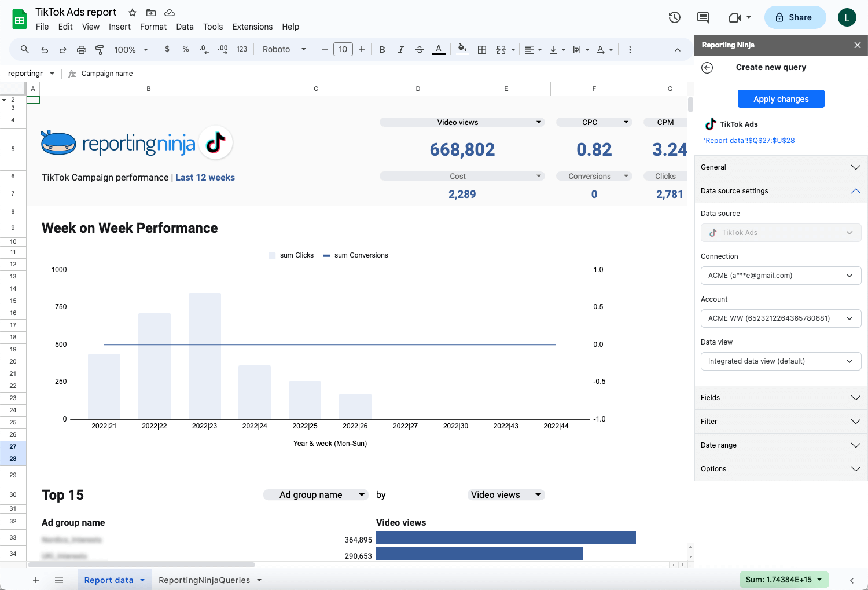868x590 pixels.
Task: Increase decimal places
Action: pyautogui.click(x=223, y=49)
